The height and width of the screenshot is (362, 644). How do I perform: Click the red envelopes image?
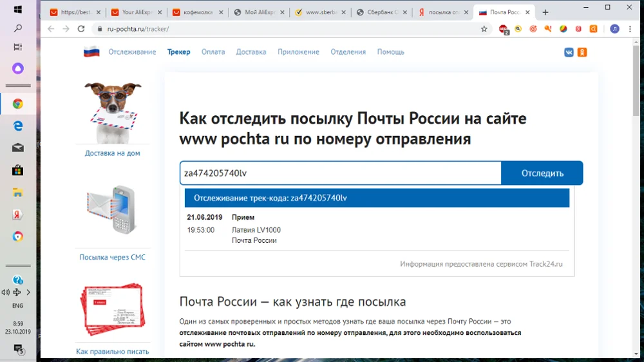[x=113, y=309]
